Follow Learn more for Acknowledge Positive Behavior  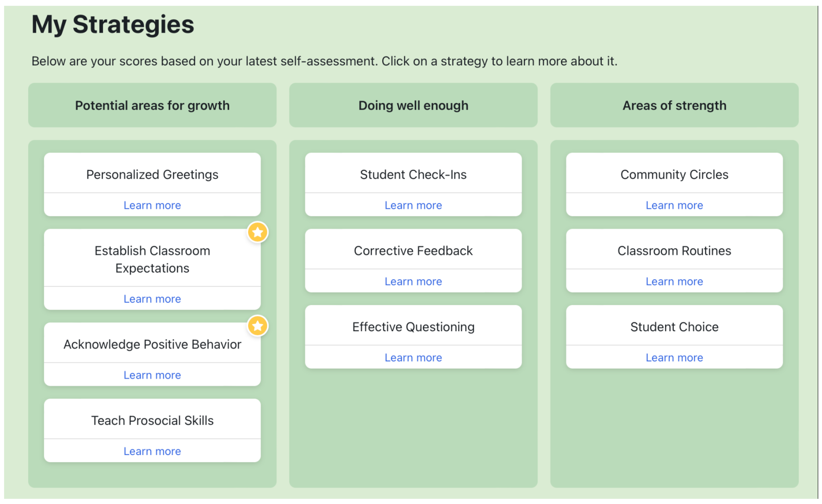click(152, 375)
